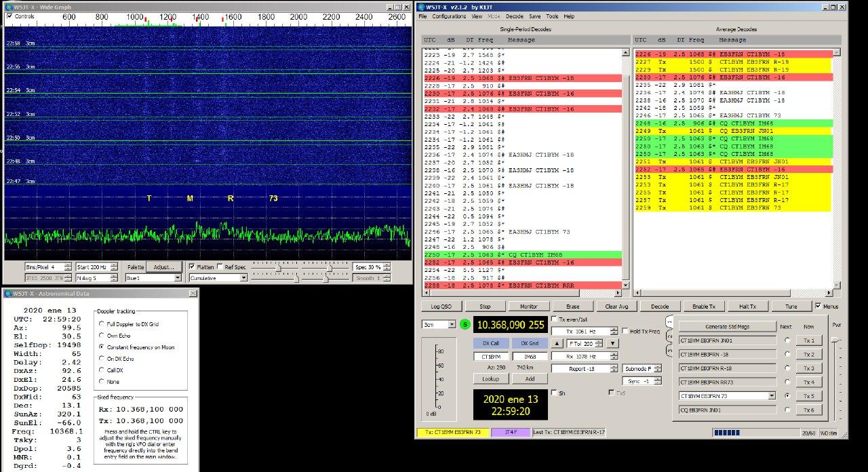The height and width of the screenshot is (472, 868).
Task: Select Full Doppler to DX Grid option
Action: 102,324
